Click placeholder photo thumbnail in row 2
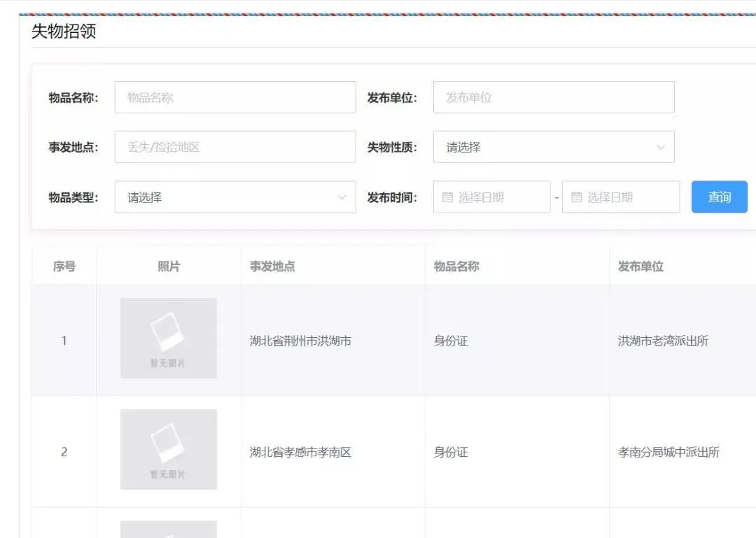This screenshot has width=756, height=538. click(169, 449)
